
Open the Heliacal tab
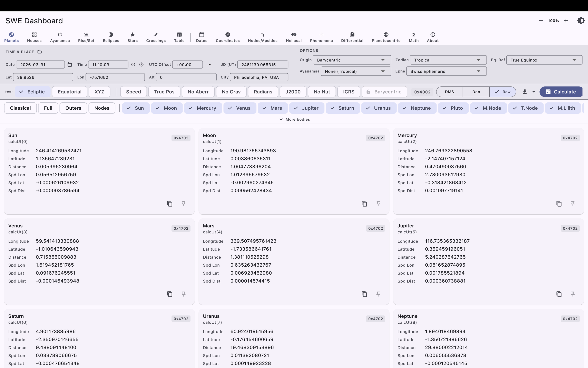tap(294, 37)
